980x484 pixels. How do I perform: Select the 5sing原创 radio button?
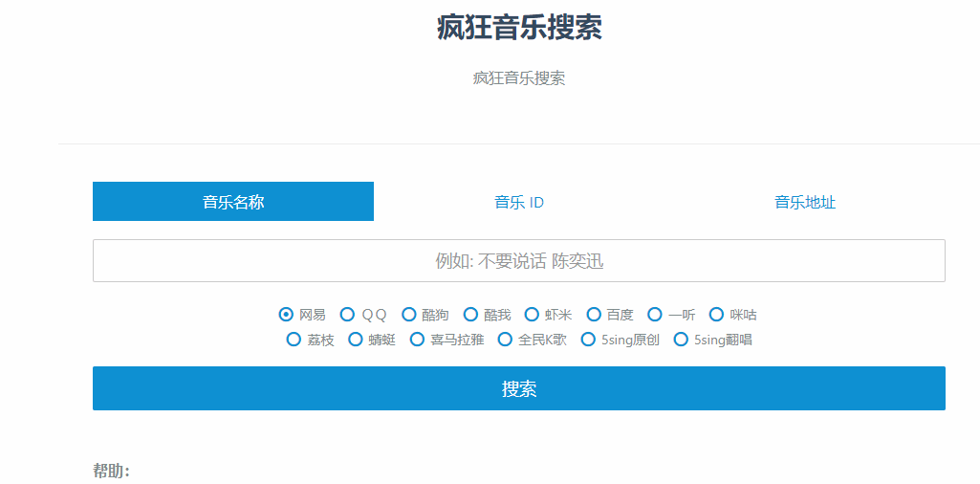tap(588, 340)
